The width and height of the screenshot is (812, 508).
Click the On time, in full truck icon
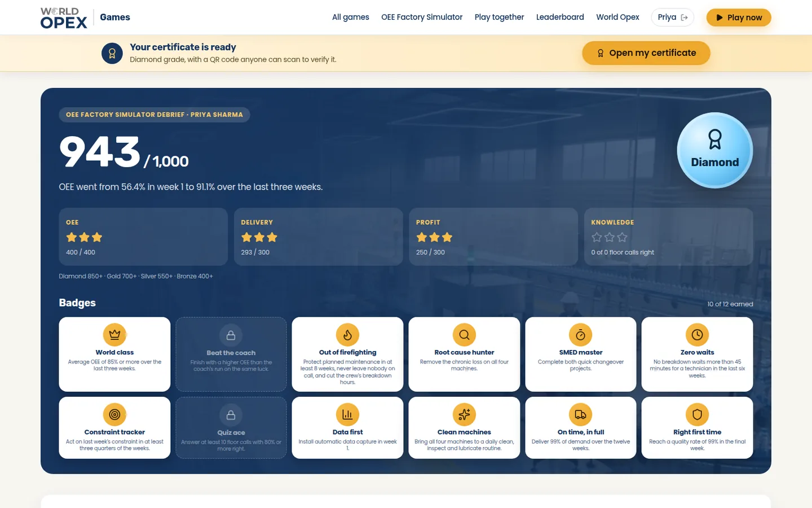pyautogui.click(x=580, y=414)
